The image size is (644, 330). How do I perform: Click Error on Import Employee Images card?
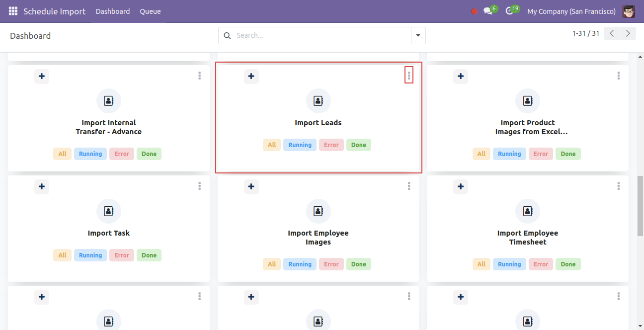(331, 264)
